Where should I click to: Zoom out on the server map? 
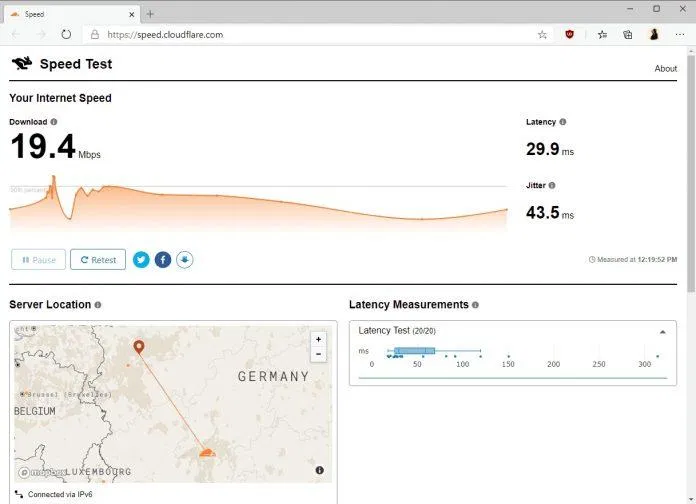(x=318, y=354)
